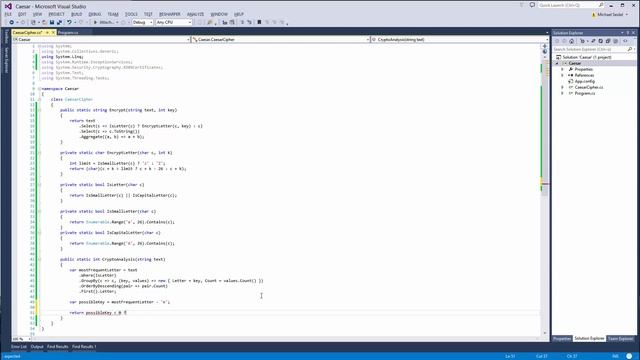Switch to the CaesarCipher.cs editor tab
This screenshot has height=360, width=640.
tap(27, 32)
